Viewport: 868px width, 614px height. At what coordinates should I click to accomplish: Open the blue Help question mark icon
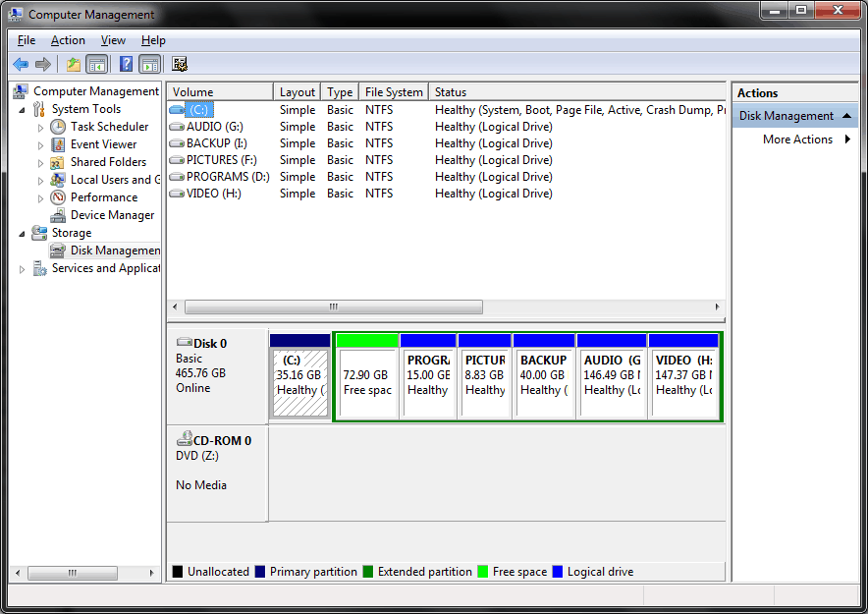click(126, 65)
